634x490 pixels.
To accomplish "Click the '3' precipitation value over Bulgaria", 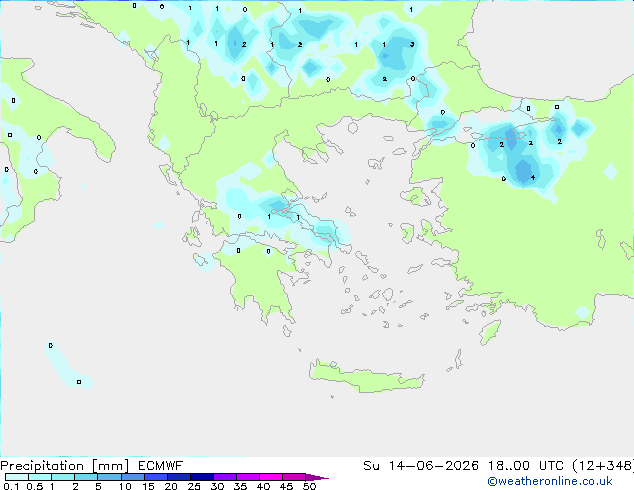I will click(412, 44).
